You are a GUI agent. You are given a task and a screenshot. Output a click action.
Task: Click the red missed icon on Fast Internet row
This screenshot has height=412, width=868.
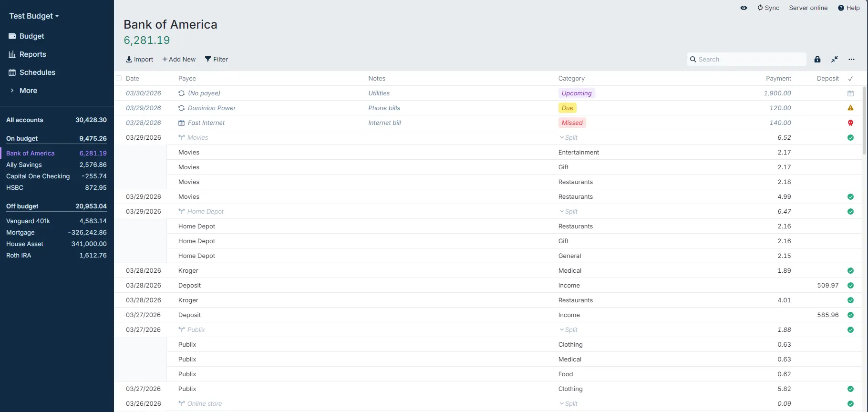tap(850, 123)
